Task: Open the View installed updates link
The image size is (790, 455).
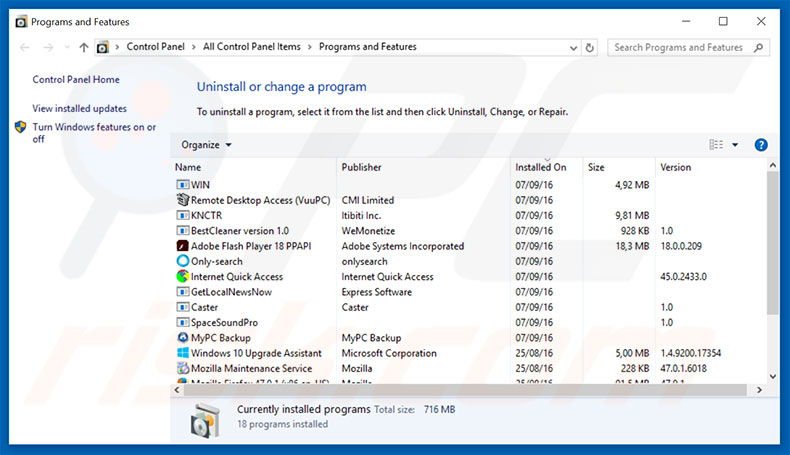Action: pyautogui.click(x=79, y=108)
